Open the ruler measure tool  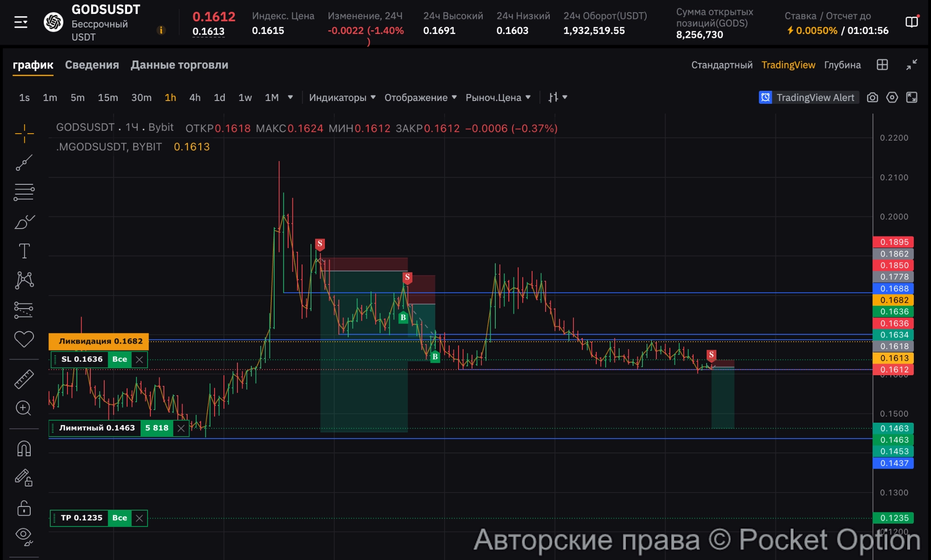tap(24, 379)
